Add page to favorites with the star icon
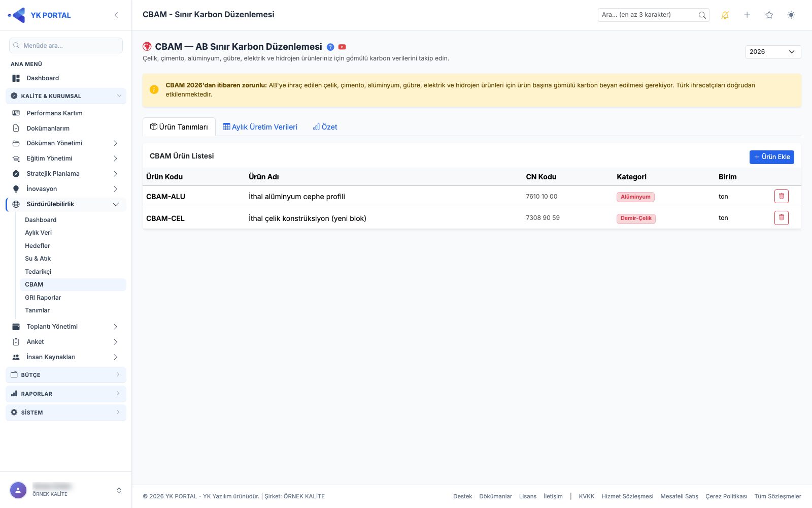 (769, 15)
